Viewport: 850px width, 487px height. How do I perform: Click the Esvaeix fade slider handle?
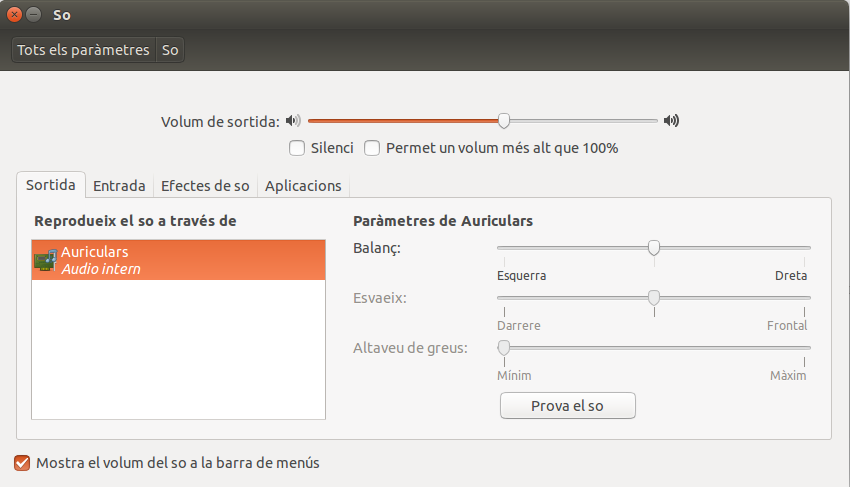pyautogui.click(x=654, y=297)
